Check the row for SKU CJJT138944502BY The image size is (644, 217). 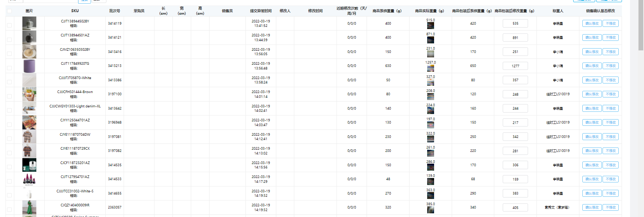9,25
